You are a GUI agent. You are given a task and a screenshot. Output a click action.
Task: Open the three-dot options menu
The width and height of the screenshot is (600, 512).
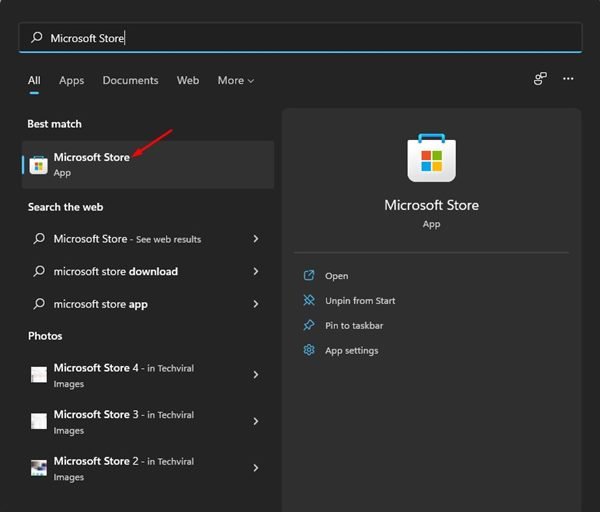coord(568,78)
